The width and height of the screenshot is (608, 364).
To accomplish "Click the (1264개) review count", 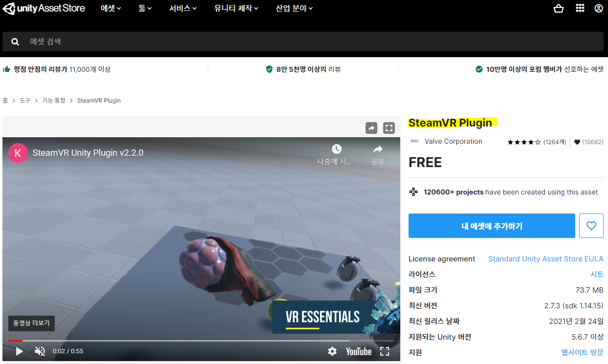I will point(555,142).
